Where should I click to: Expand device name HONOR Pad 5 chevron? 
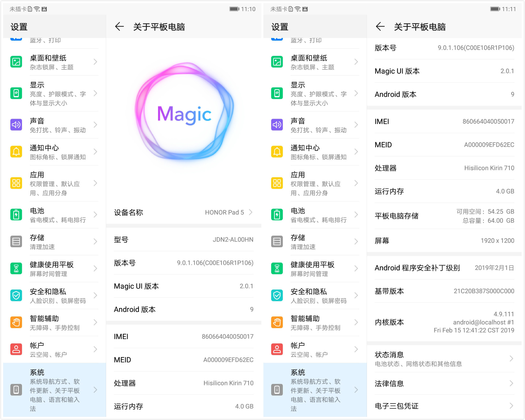pyautogui.click(x=250, y=212)
